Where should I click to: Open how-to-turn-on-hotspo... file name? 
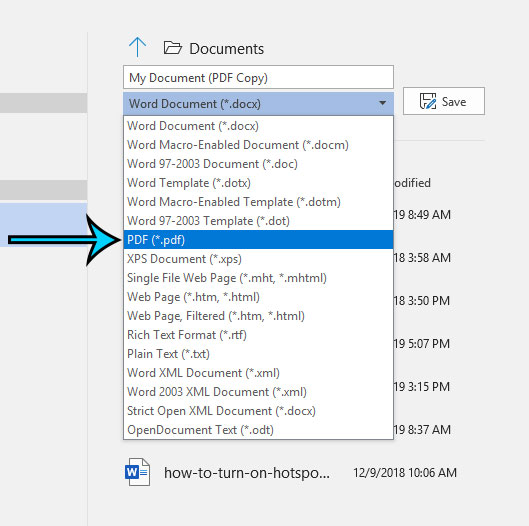[247, 472]
